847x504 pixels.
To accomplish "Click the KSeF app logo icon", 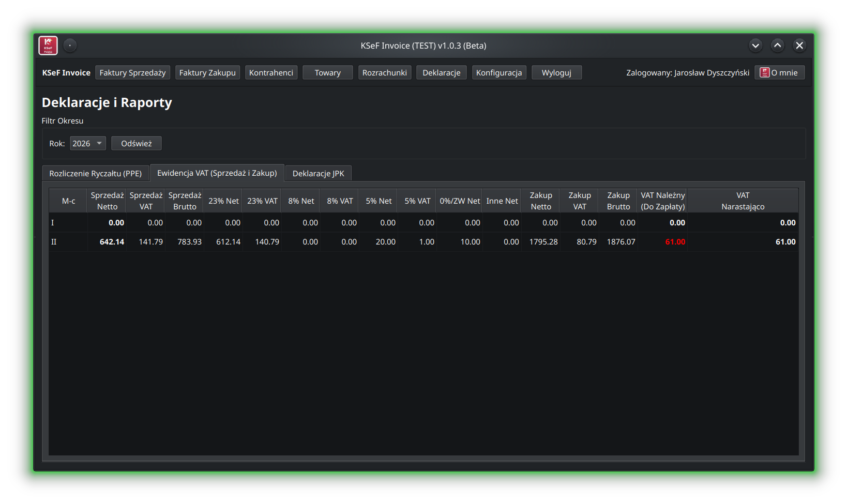I will click(x=48, y=45).
